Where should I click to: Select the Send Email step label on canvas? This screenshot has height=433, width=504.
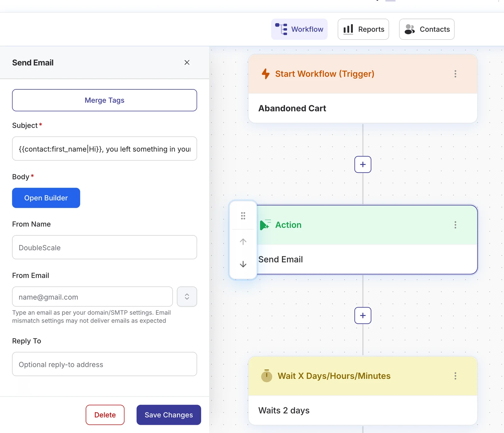coord(281,259)
